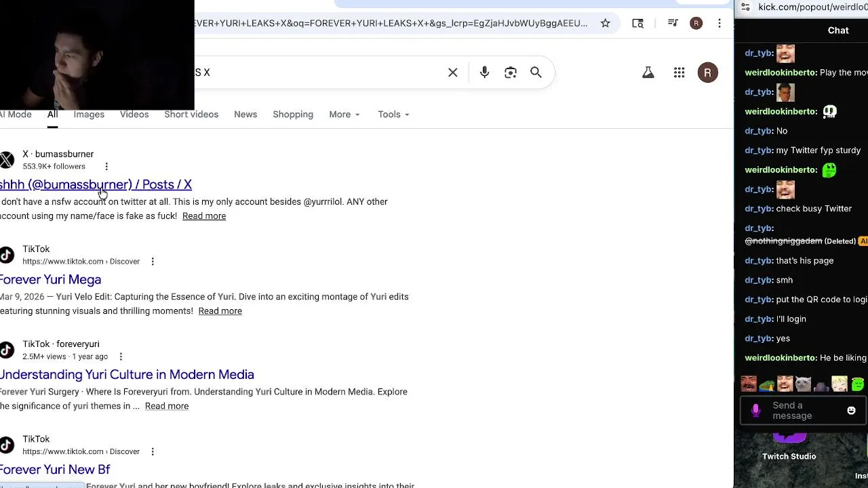Screen dimensions: 868x488
Task: Start voice search with the microphone icon
Action: pyautogui.click(x=484, y=73)
